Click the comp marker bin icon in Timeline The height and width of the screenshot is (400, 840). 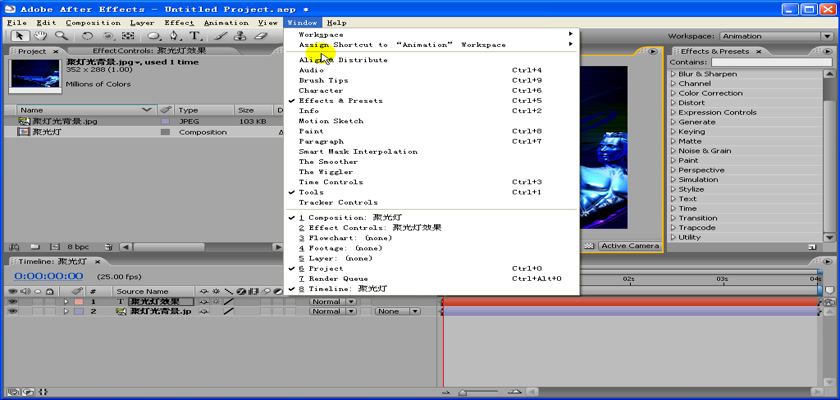829,290
